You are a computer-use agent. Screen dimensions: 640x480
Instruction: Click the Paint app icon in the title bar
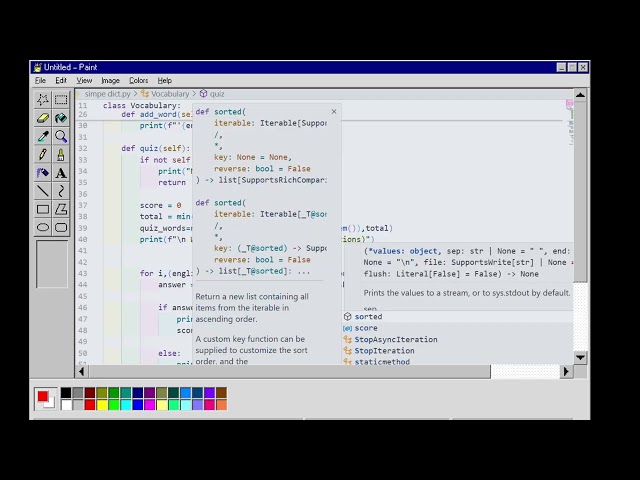(x=38, y=67)
